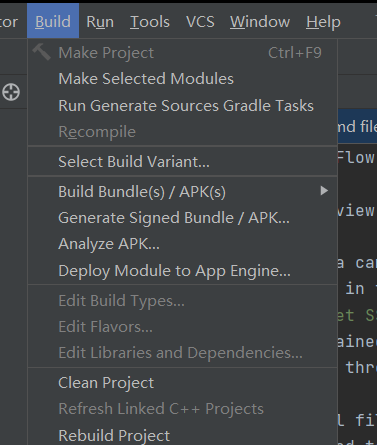Open the Window menu

tap(260, 22)
